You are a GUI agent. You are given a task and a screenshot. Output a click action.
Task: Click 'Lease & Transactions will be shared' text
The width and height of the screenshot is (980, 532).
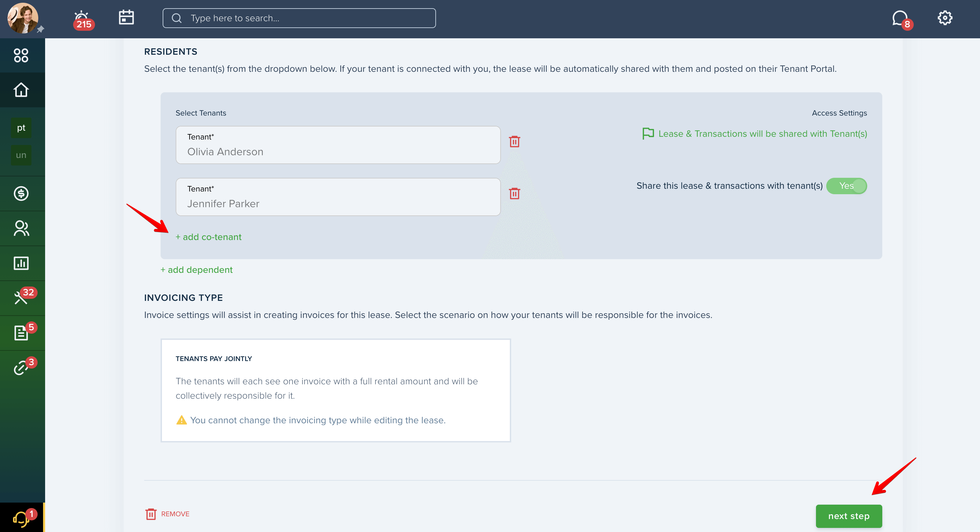[x=762, y=134]
